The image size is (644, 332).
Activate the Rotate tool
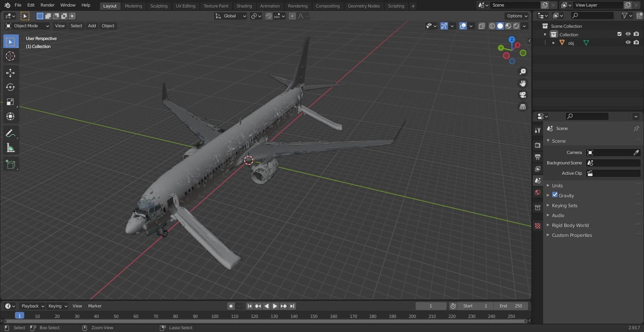click(10, 87)
